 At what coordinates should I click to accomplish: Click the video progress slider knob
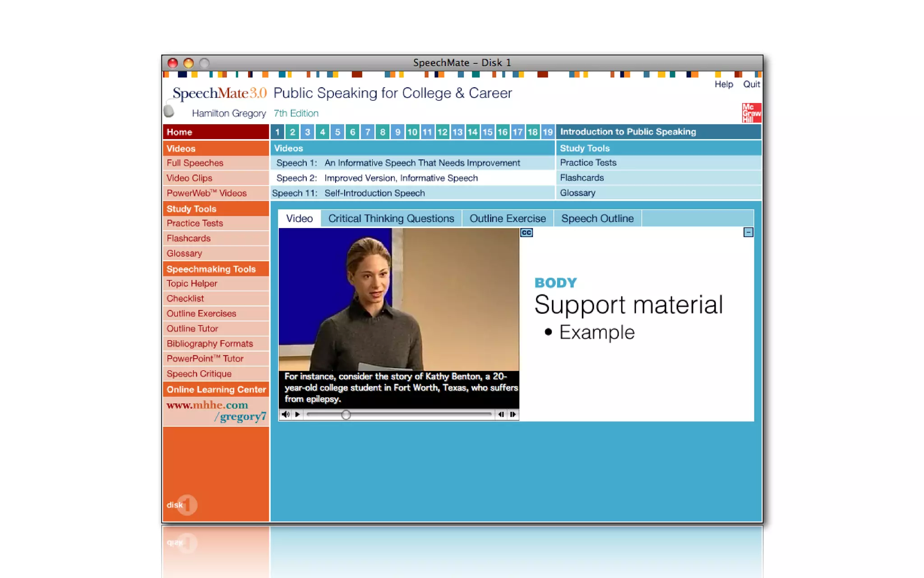tap(346, 415)
